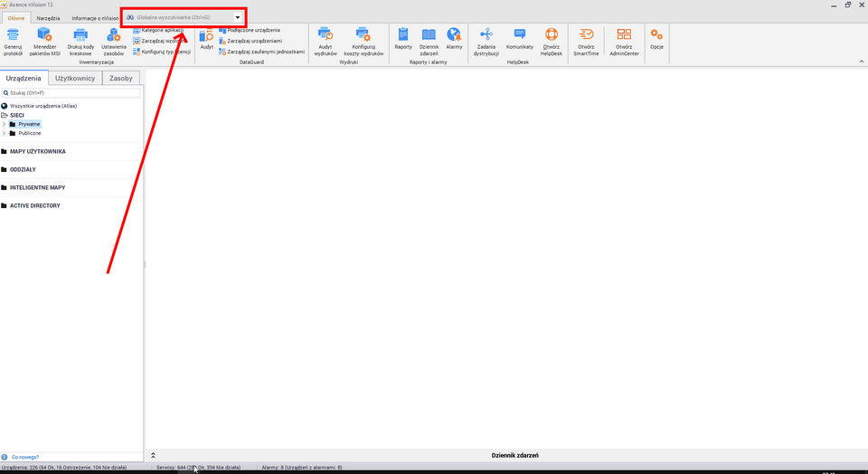
Task: Open HelpDesk via the lifebuoy icon
Action: coord(551,35)
